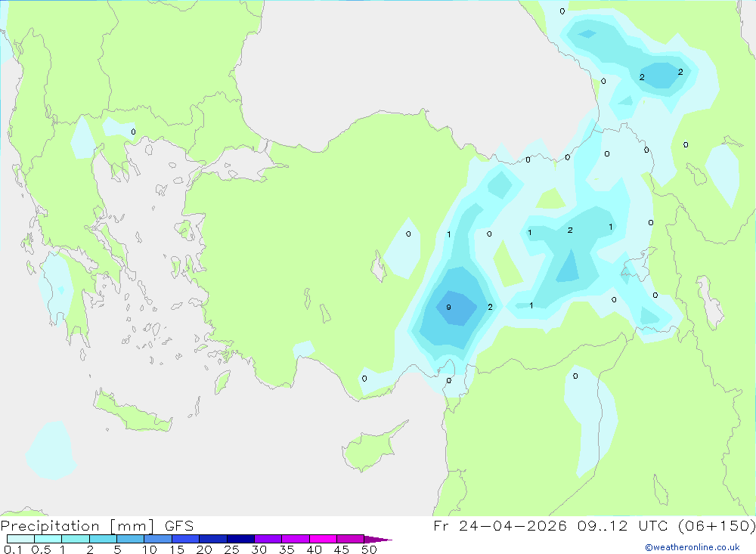
Task: Click legend label '10'
Action: click(x=150, y=549)
